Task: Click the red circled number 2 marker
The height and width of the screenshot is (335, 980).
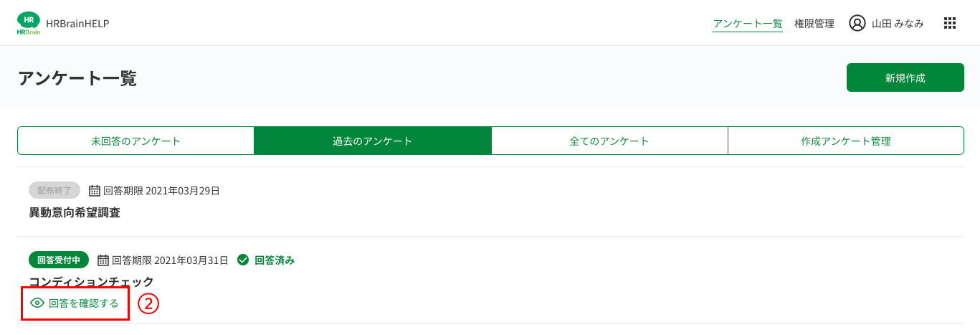Action: click(148, 303)
